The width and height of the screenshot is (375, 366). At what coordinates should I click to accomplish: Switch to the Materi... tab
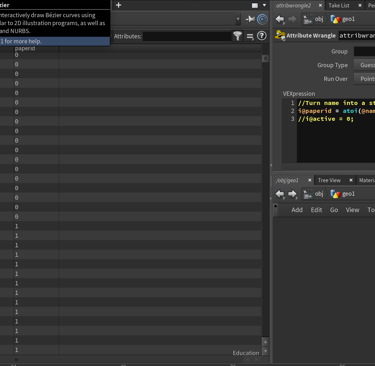click(367, 180)
